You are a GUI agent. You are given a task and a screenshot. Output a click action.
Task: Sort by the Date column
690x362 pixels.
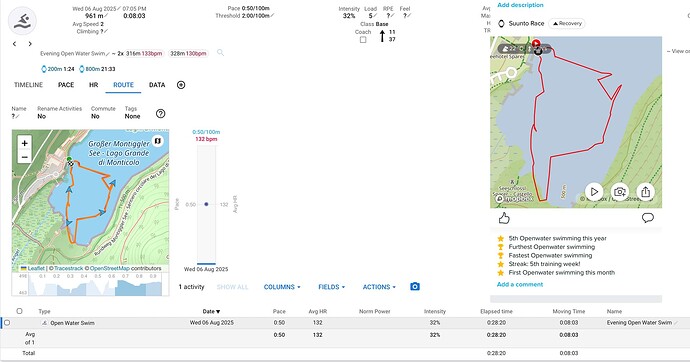pyautogui.click(x=211, y=311)
